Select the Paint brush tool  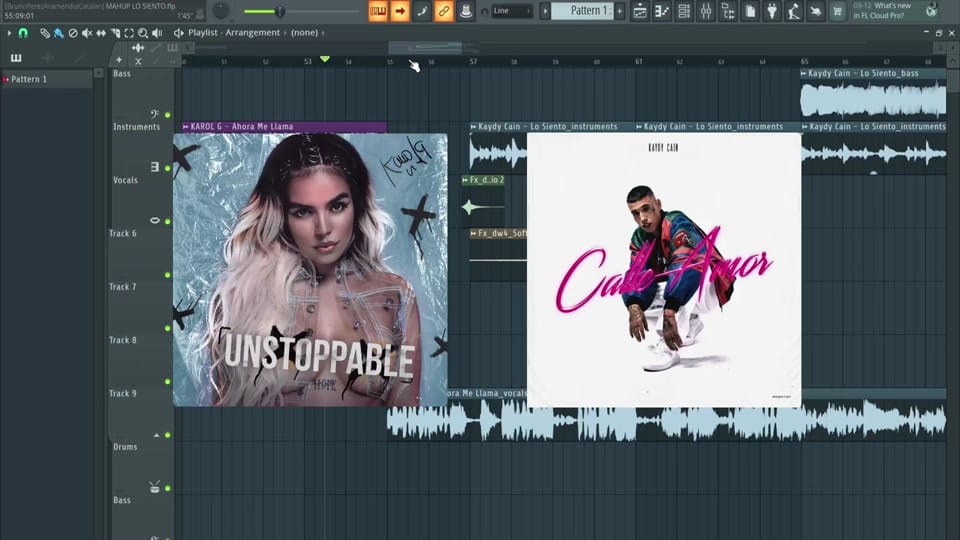coord(59,33)
